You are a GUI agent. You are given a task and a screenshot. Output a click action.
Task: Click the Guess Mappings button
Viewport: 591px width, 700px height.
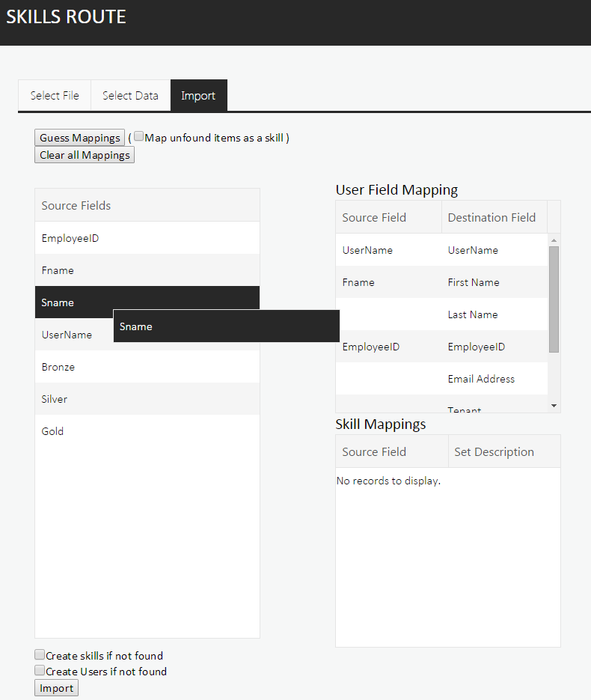[79, 138]
